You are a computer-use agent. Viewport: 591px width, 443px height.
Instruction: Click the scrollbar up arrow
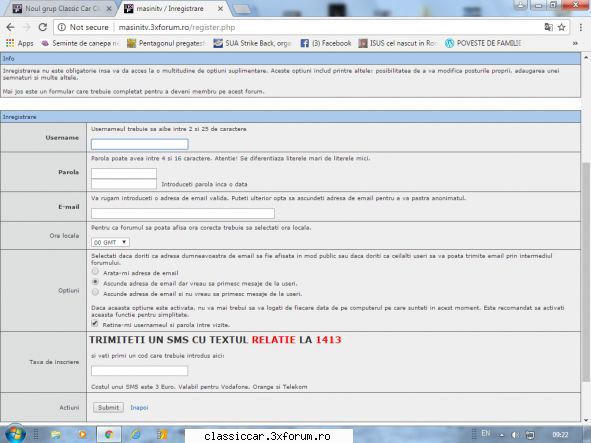click(x=586, y=57)
